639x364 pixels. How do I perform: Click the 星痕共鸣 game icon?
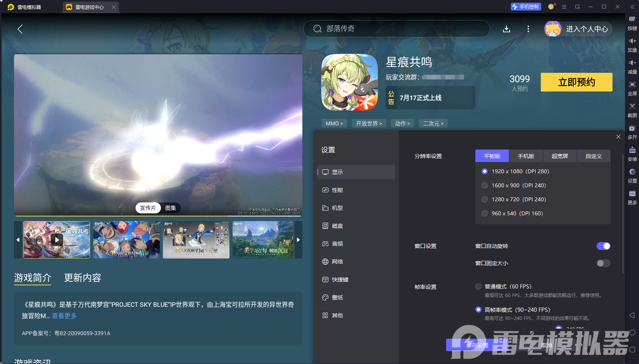[350, 82]
